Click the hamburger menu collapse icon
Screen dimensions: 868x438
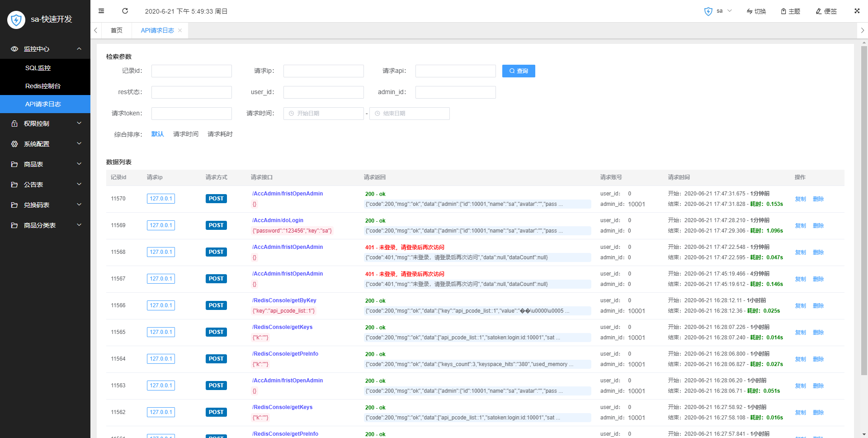pyautogui.click(x=101, y=11)
